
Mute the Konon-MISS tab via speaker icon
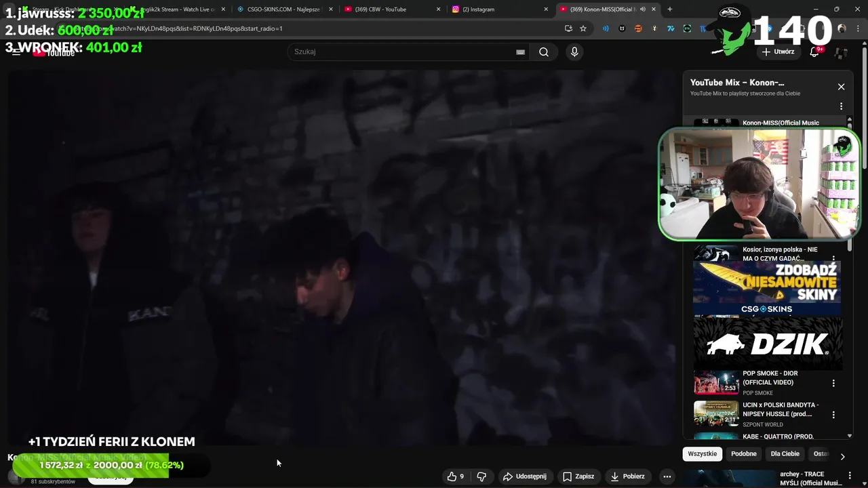(642, 9)
